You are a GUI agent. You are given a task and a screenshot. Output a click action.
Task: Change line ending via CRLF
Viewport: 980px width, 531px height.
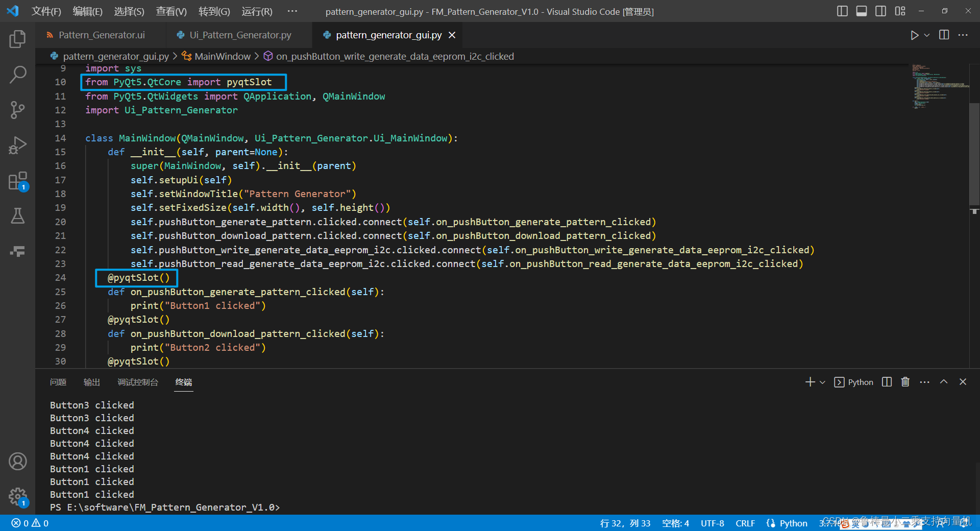click(745, 523)
